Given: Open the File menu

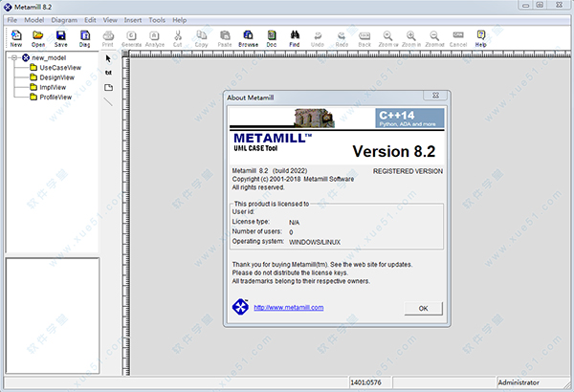Looking at the screenshot, I should click(12, 20).
